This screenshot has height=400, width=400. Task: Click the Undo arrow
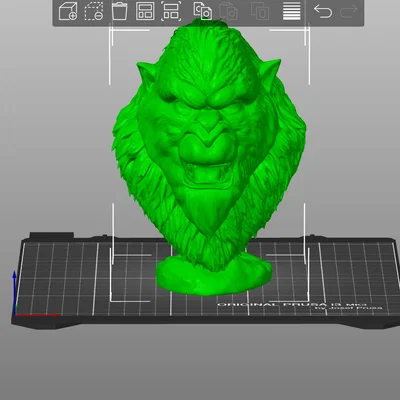pos(323,11)
